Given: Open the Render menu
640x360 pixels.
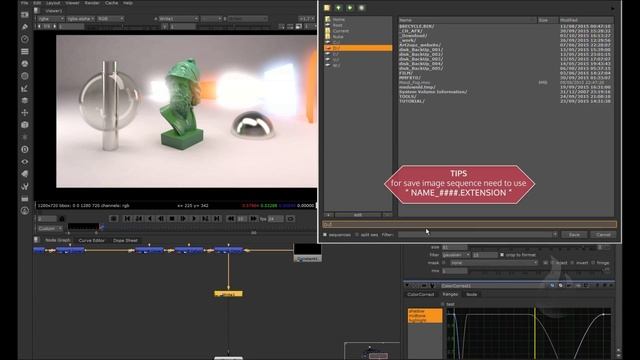Looking at the screenshot, I should (x=92, y=3).
